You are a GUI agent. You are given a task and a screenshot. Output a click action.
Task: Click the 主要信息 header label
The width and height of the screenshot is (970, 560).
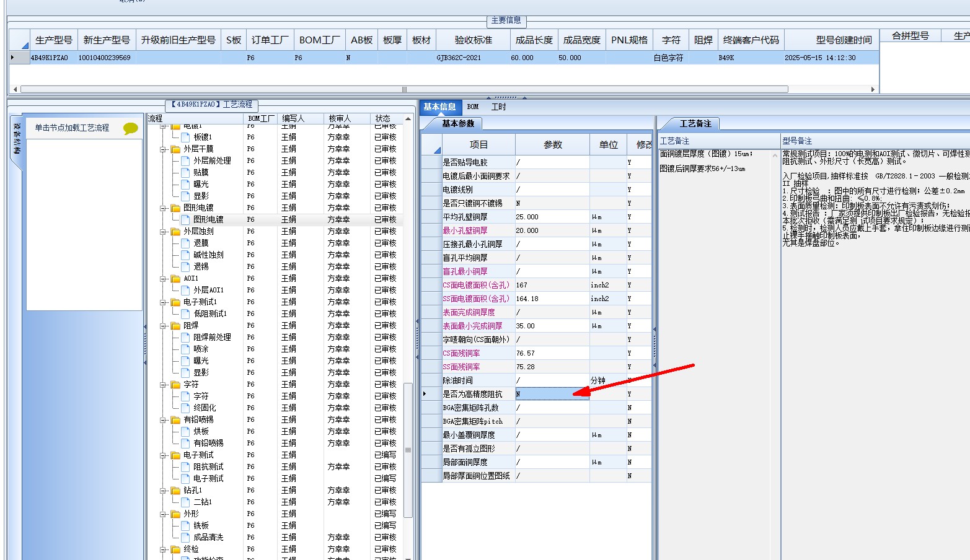click(506, 20)
